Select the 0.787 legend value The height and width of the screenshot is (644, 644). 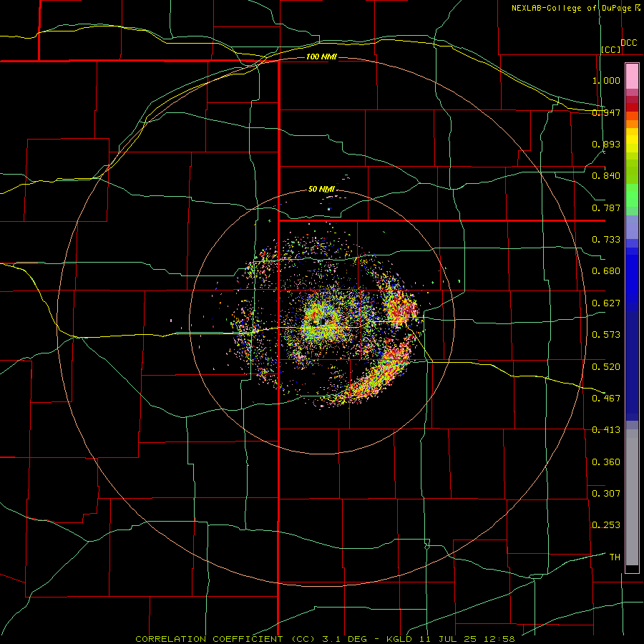pyautogui.click(x=606, y=208)
